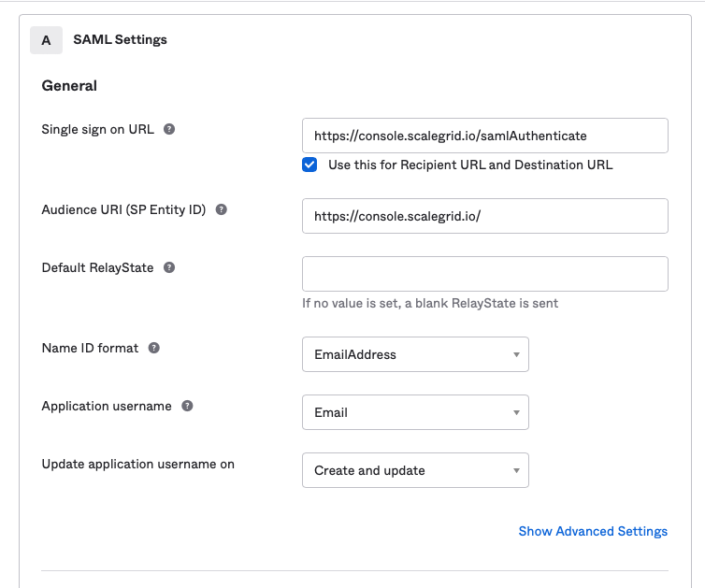Click the Use this for Recipient URL label
Image resolution: width=705 pixels, height=588 pixels.
tap(470, 165)
